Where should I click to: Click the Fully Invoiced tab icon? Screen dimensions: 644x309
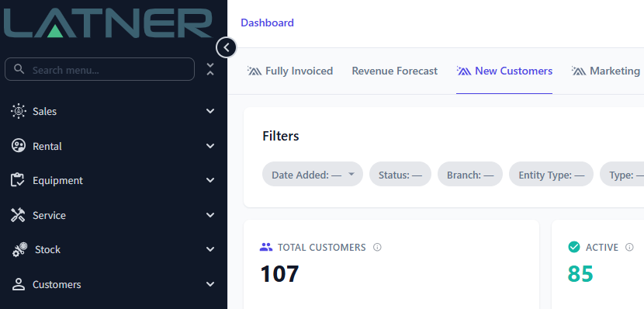click(x=254, y=71)
